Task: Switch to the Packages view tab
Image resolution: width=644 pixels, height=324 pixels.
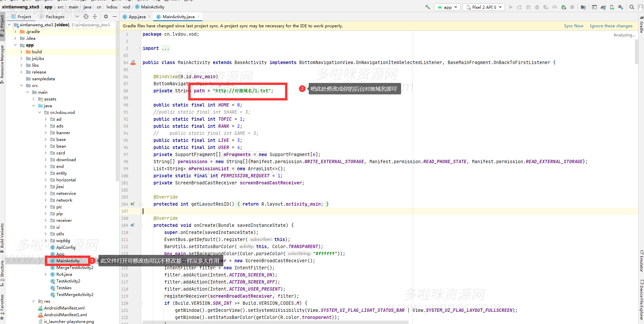Action: pyautogui.click(x=55, y=17)
